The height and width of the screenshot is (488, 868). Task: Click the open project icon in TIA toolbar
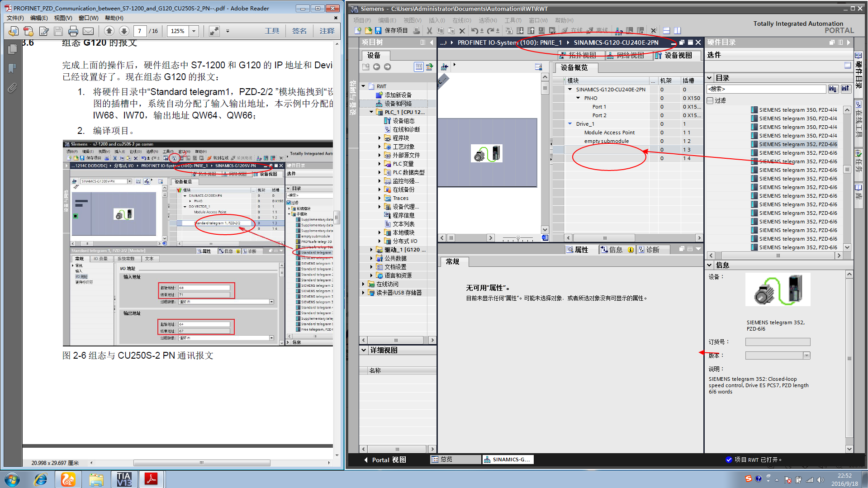368,30
